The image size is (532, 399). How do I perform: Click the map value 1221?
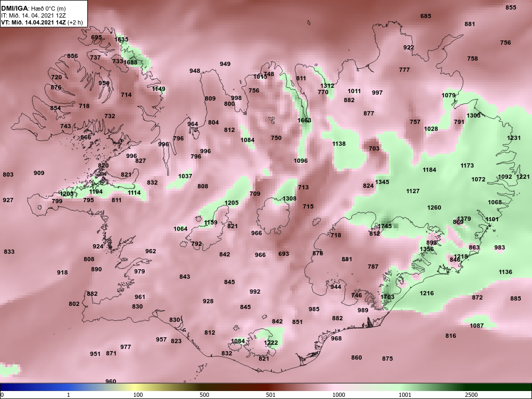(522, 177)
